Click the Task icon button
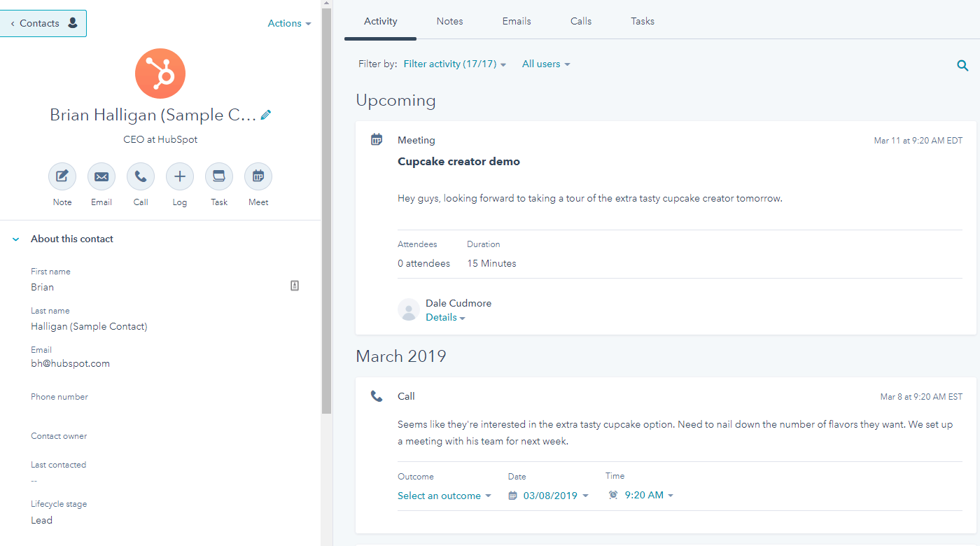The height and width of the screenshot is (546, 980). point(219,176)
